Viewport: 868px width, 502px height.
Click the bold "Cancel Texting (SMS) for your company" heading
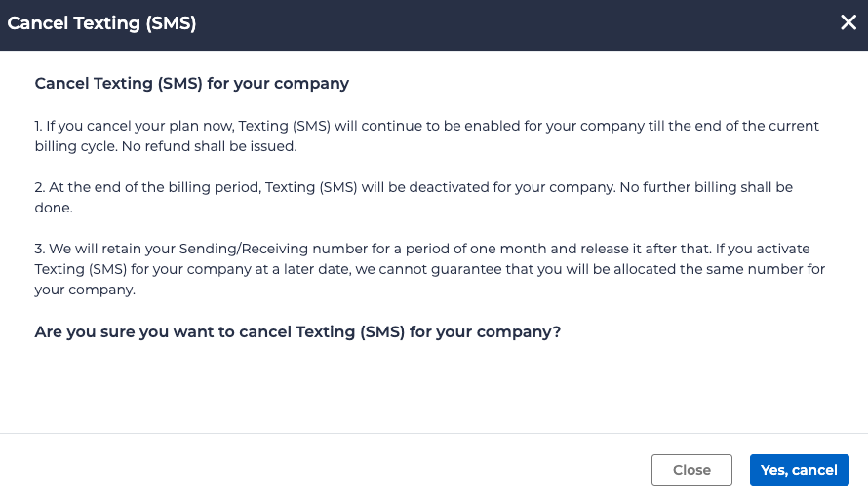pyautogui.click(x=192, y=84)
